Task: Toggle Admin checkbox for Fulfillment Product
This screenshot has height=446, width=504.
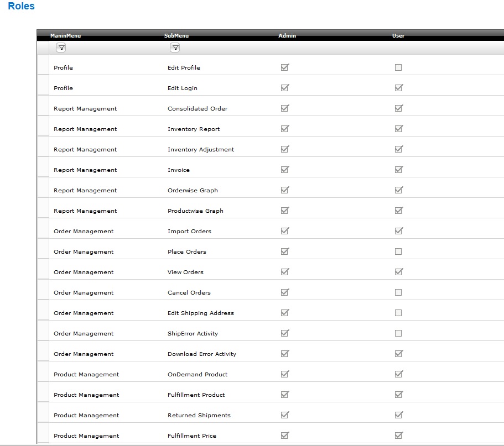Action: (x=285, y=394)
